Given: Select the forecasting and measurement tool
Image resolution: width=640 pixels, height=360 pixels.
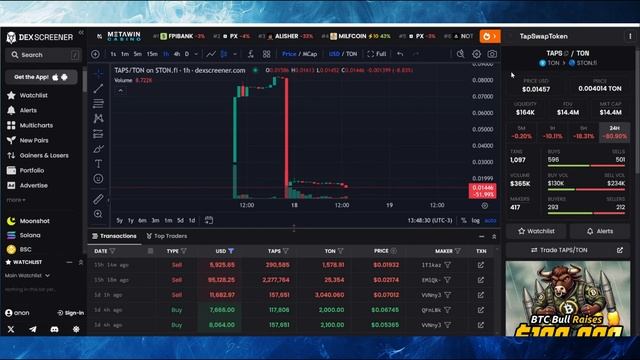Looking at the screenshot, I should 98,133.
